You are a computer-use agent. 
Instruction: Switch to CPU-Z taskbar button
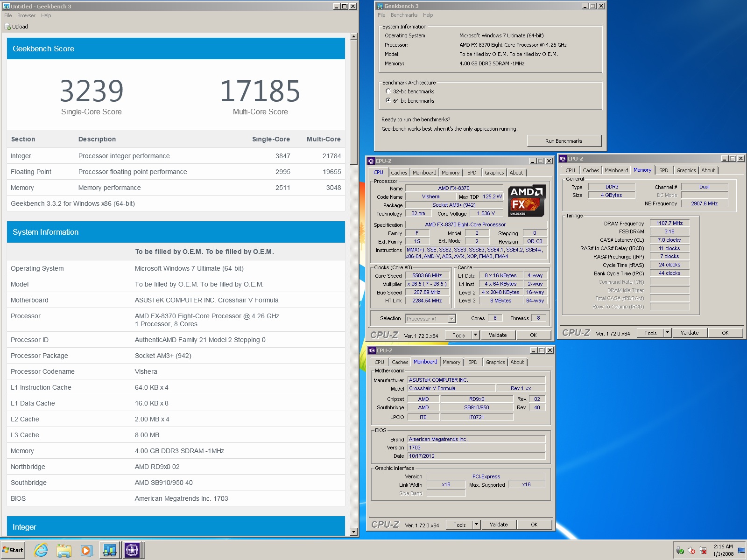pos(133,551)
